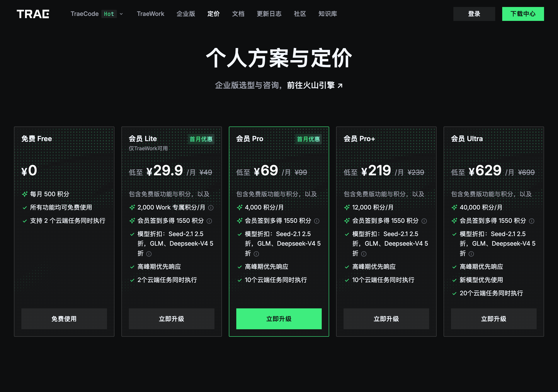Click info icon after Pro 模型折扣 text
This screenshot has height=392, width=558.
[256, 254]
